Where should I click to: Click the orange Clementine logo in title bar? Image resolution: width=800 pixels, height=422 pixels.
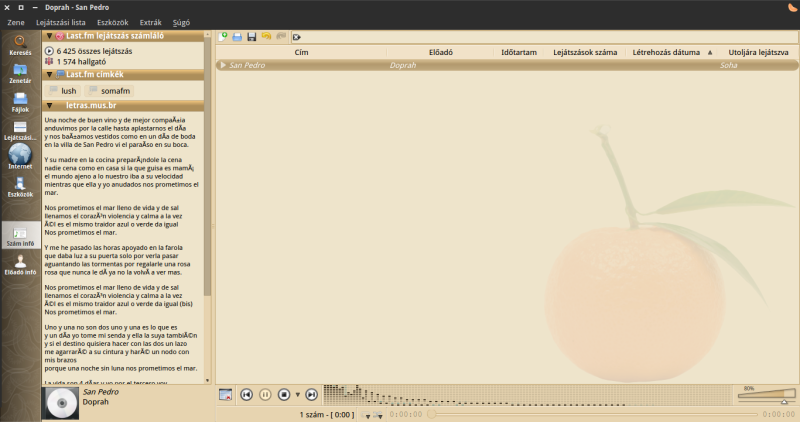[x=792, y=7]
